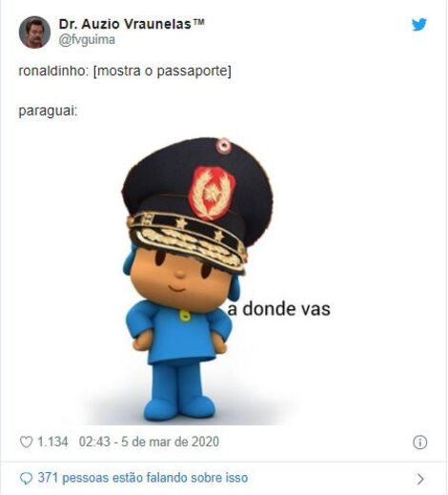Click the yellow button on Pocoyo's shirt

[184, 316]
